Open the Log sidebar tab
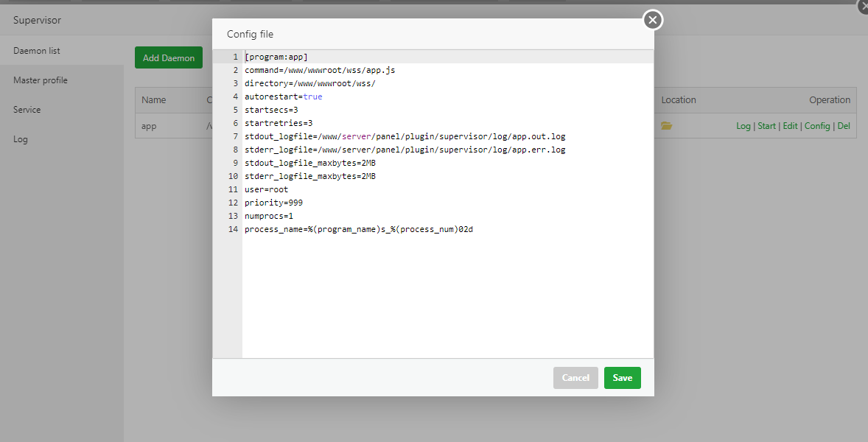 coord(62,138)
